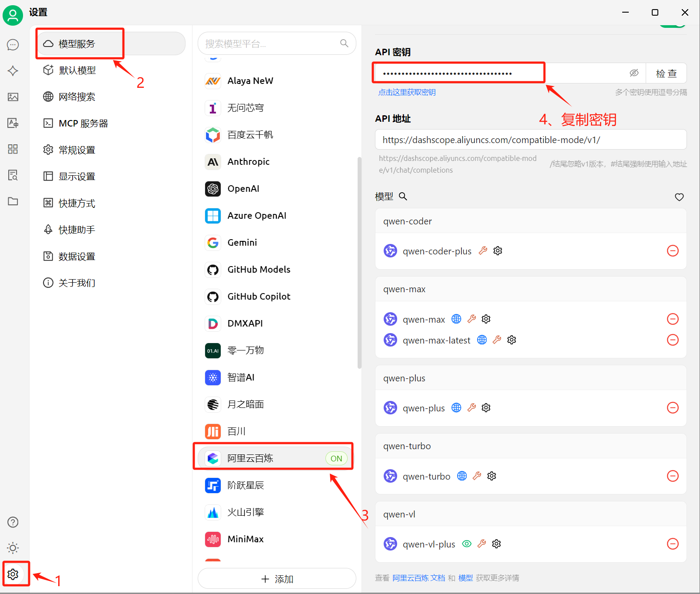700x594 pixels.
Task: Toggle the light/dark theme sun icon
Action: pos(13,548)
